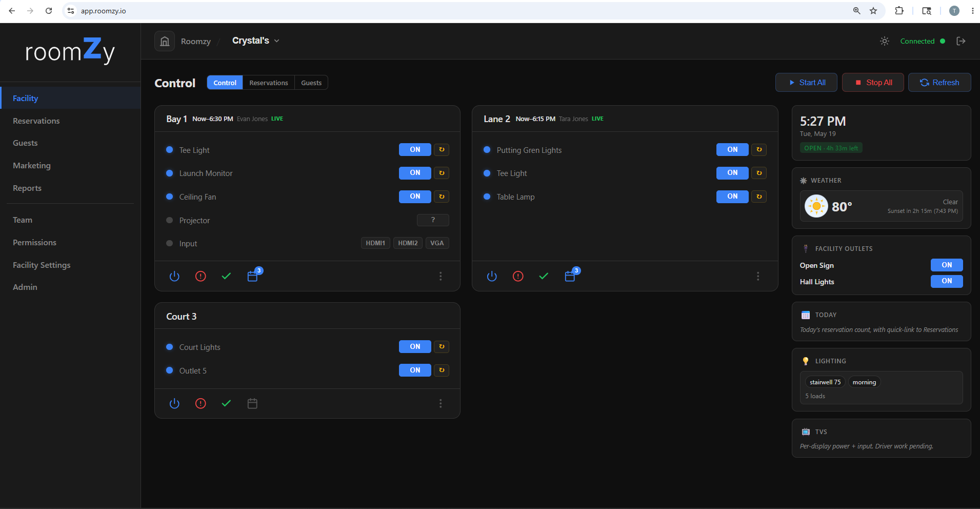Open Reservations in the sidebar

70,121
